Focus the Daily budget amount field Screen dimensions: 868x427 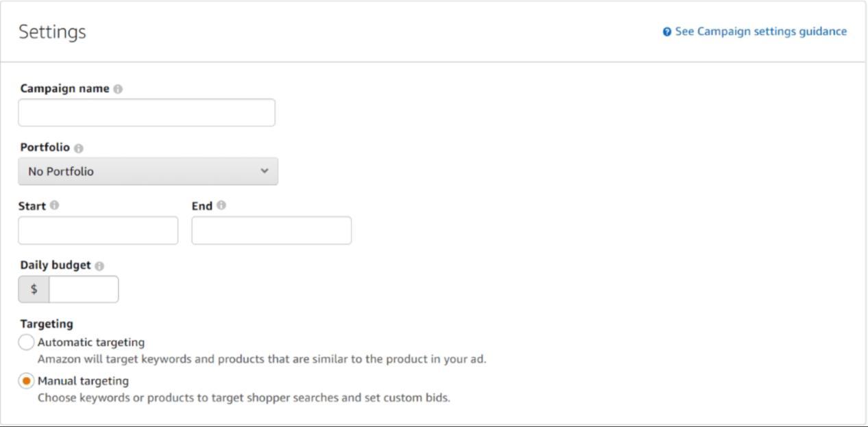[84, 289]
